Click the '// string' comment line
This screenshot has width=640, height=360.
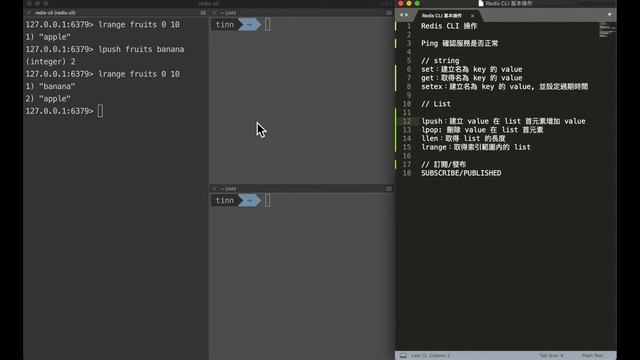[440, 60]
